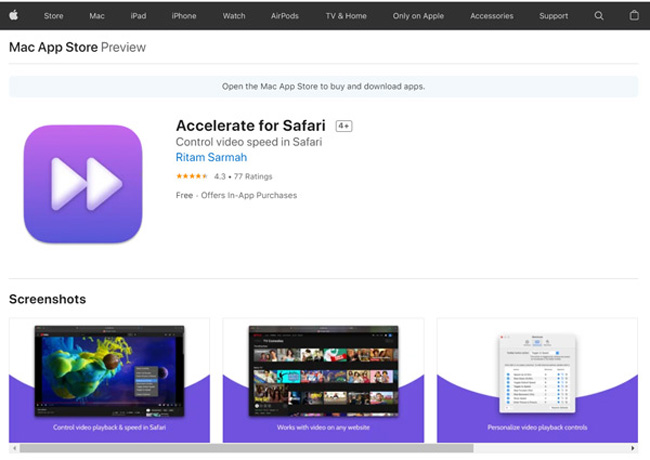The image size is (650, 460).
Task: Click the Accelerate for Safari app icon
Action: tap(83, 184)
